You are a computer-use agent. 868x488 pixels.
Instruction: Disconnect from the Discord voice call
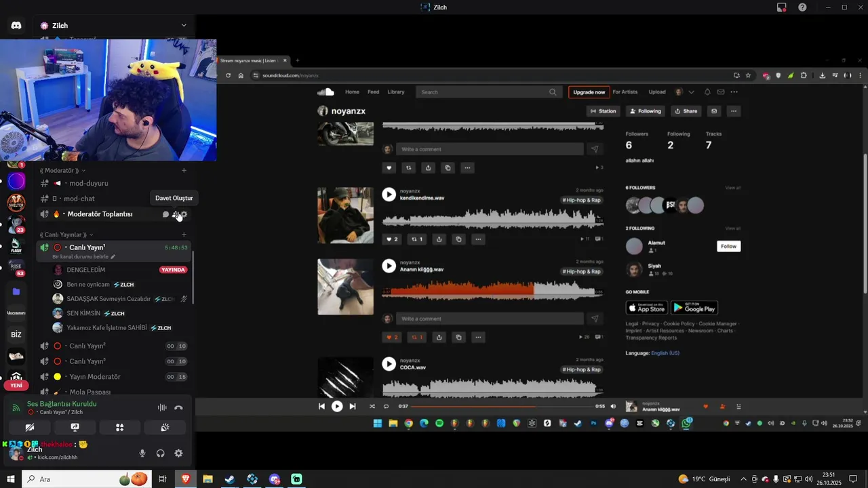coord(178,407)
